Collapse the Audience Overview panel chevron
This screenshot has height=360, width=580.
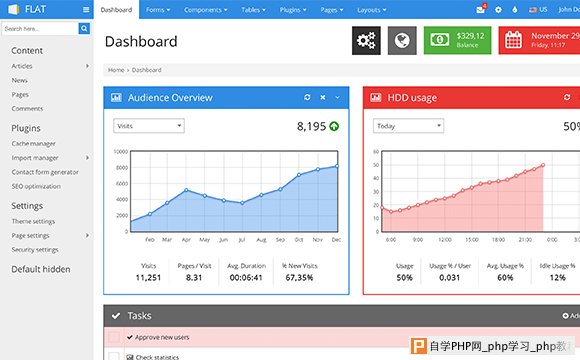[337, 97]
